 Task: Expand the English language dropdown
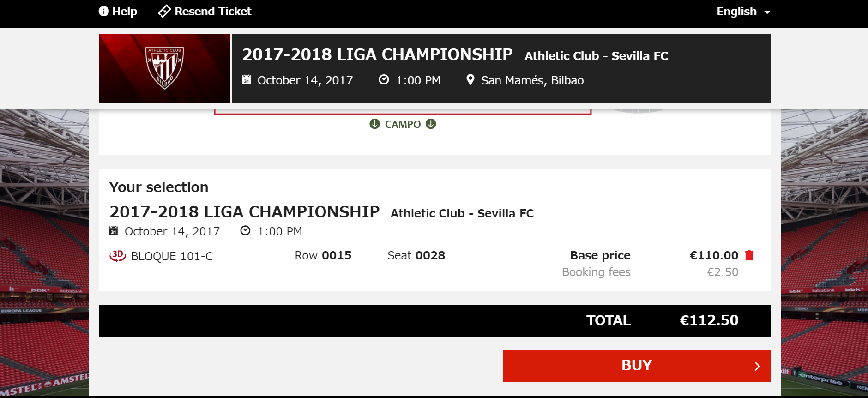tap(743, 12)
